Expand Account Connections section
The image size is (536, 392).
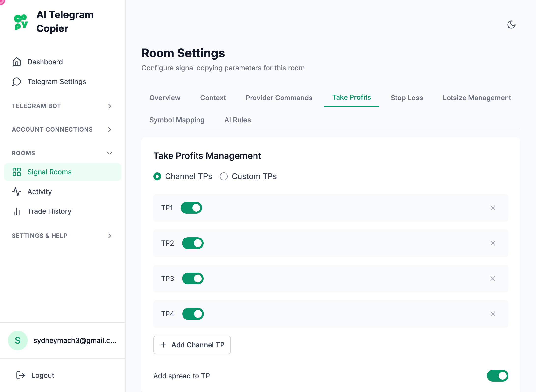pos(110,130)
